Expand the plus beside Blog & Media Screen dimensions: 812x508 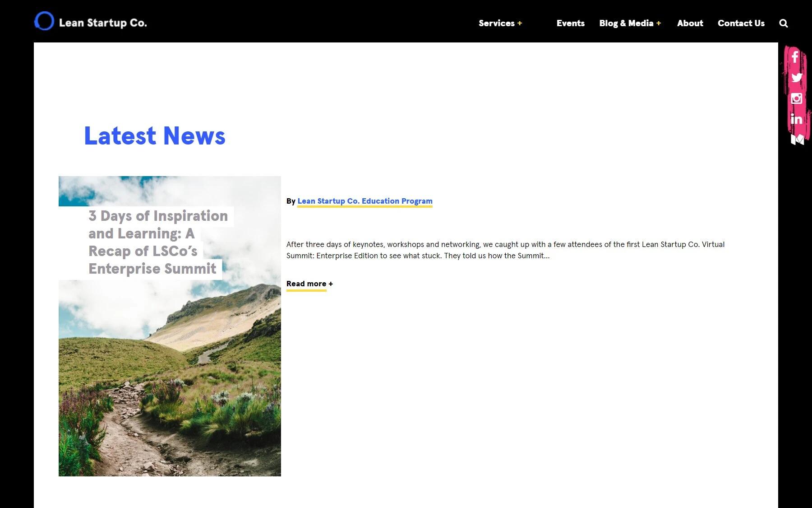click(659, 23)
